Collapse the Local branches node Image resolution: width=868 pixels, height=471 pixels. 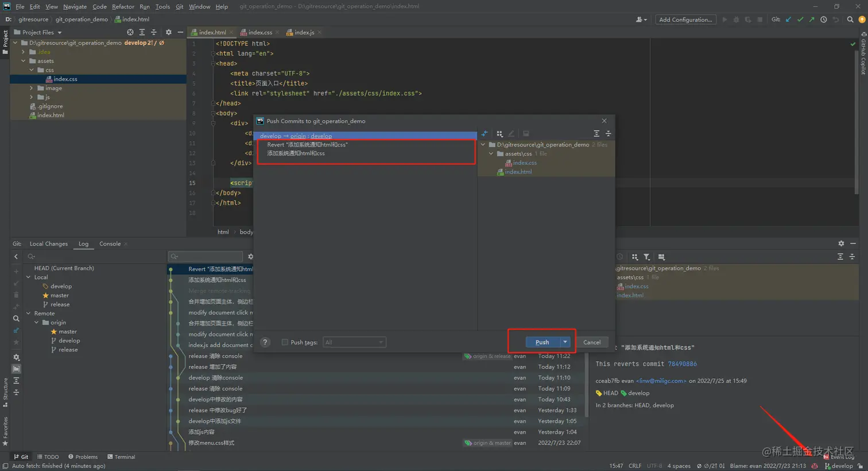click(28, 277)
